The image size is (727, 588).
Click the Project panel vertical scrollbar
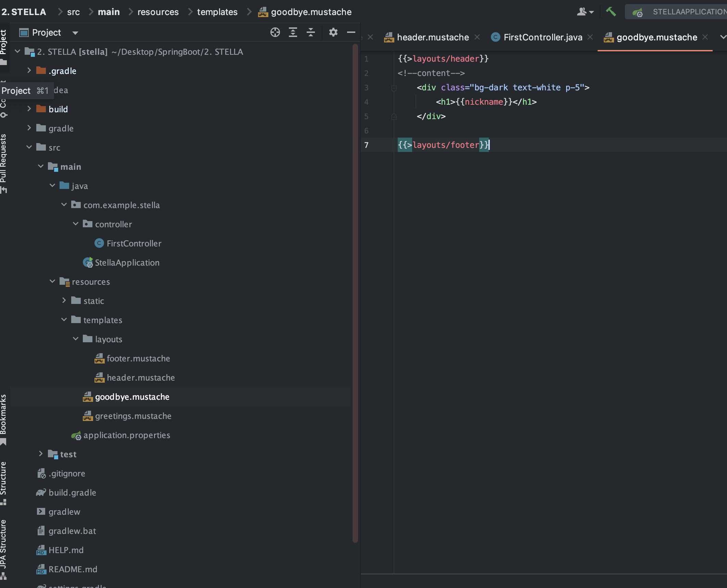[x=355, y=293]
